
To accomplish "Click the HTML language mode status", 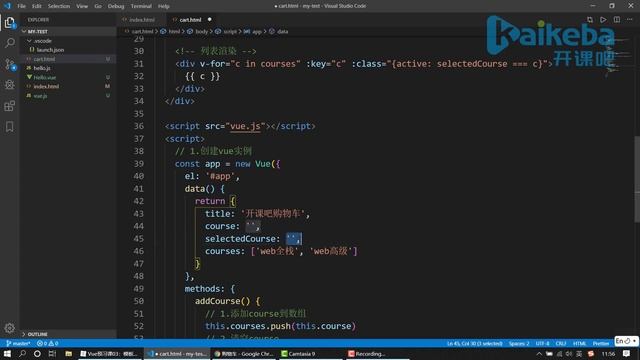I will pos(580,344).
